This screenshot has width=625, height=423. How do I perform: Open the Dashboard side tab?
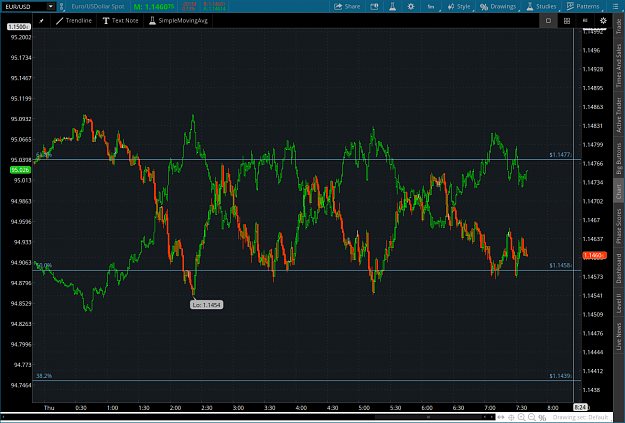pyautogui.click(x=619, y=269)
